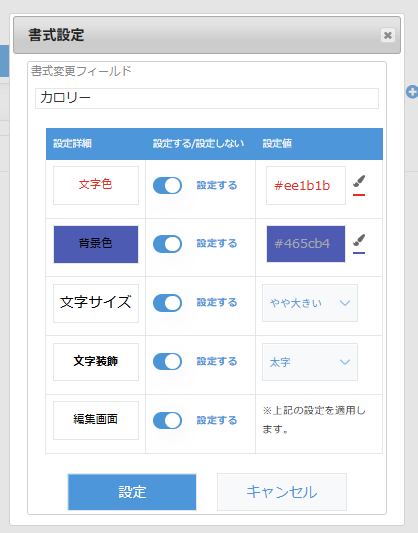Turn off the 文字装飾 toggle
This screenshot has width=418, height=533.
[x=167, y=362]
